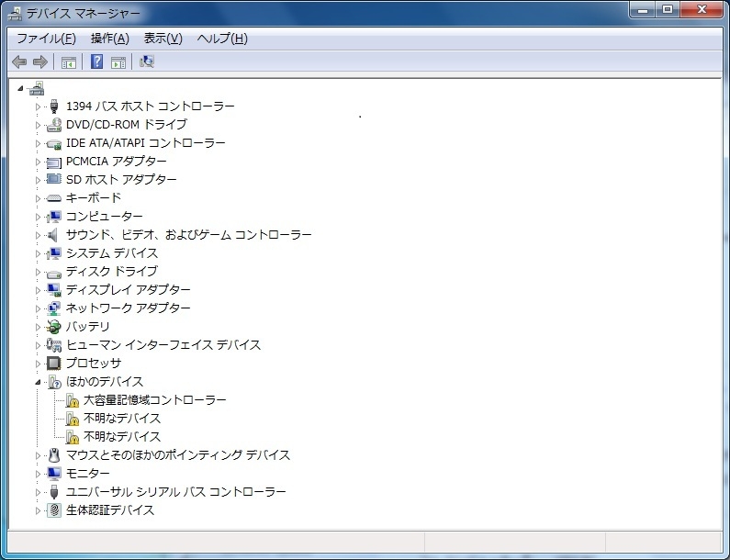730x560 pixels.
Task: Open the Help toolbar icon with question mark
Action: point(96,62)
